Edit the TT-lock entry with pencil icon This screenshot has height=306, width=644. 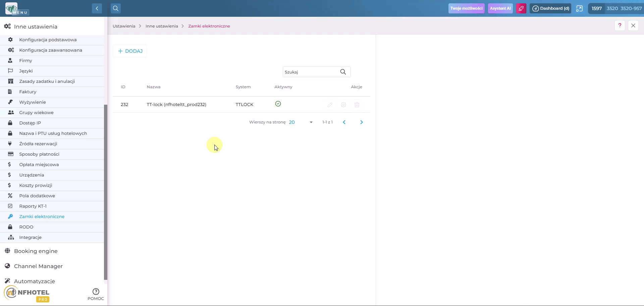click(330, 105)
